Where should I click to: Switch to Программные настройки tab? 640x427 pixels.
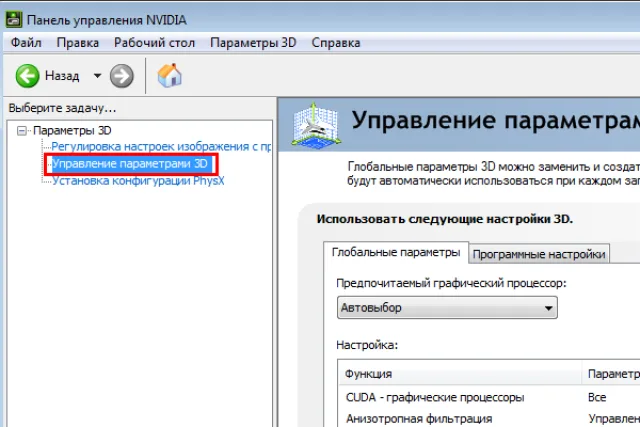click(x=539, y=254)
